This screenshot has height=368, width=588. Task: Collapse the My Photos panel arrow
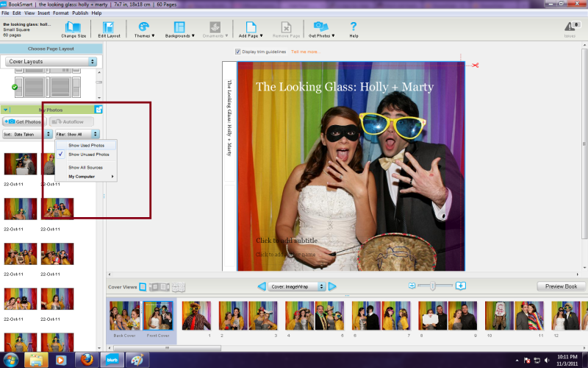tap(6, 110)
